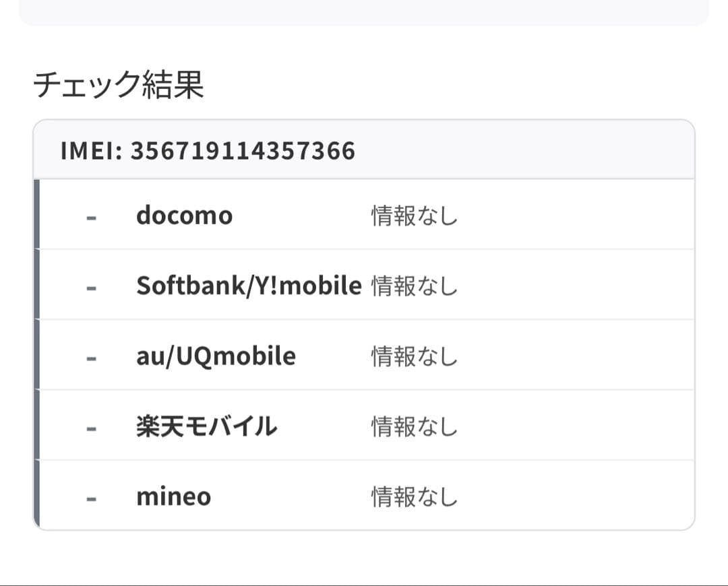
Task: Click the dash icon in the mineo row
Action: tap(92, 499)
